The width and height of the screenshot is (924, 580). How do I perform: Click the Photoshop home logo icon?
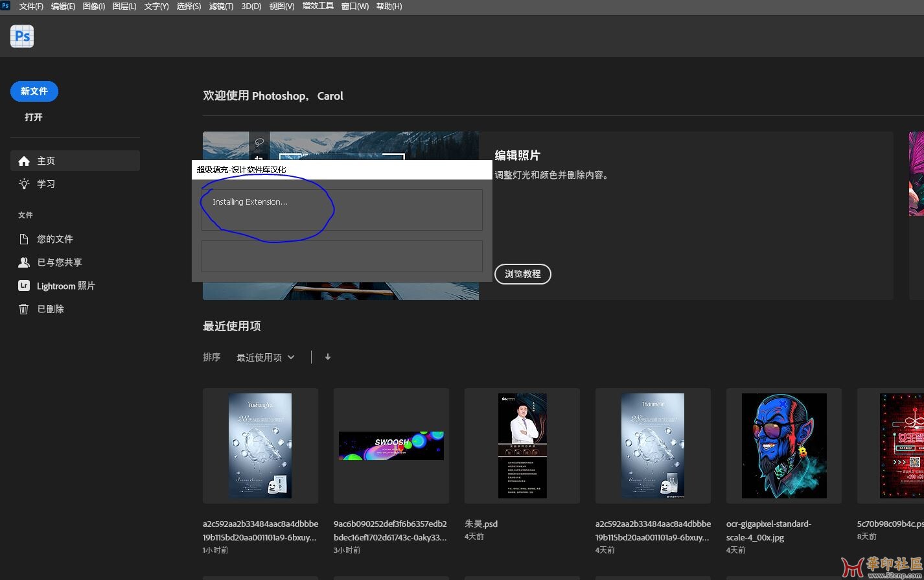click(x=22, y=36)
